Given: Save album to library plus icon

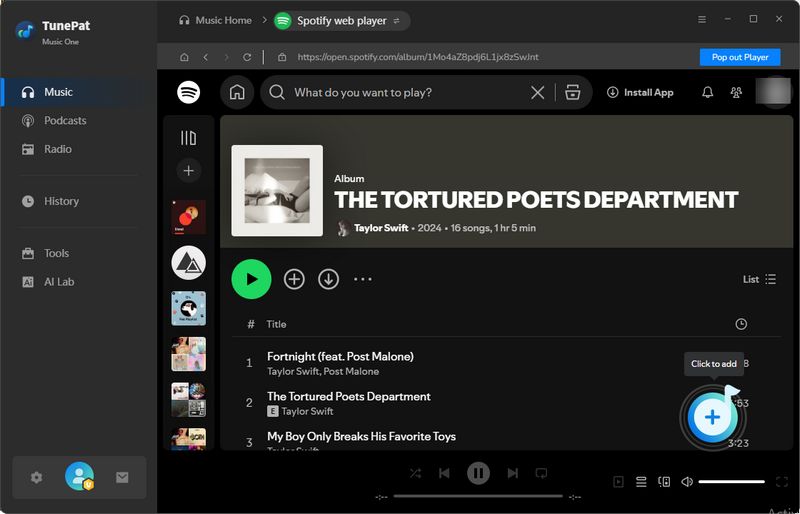Looking at the screenshot, I should (x=294, y=279).
